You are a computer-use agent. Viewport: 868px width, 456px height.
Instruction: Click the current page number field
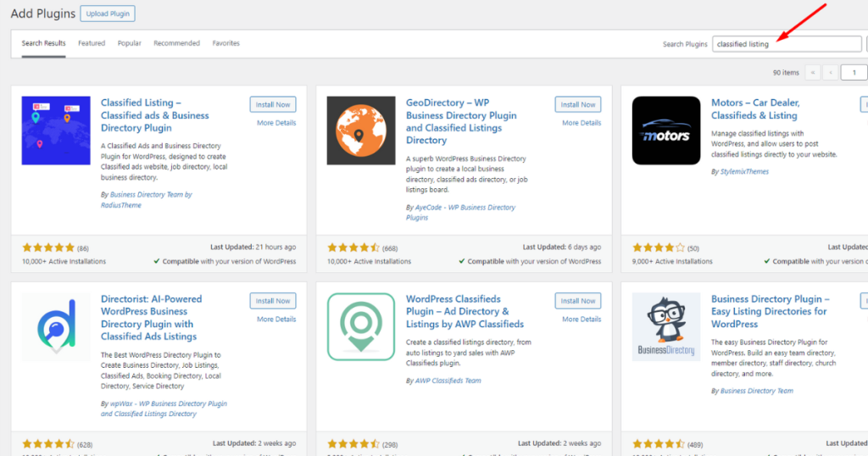(854, 73)
